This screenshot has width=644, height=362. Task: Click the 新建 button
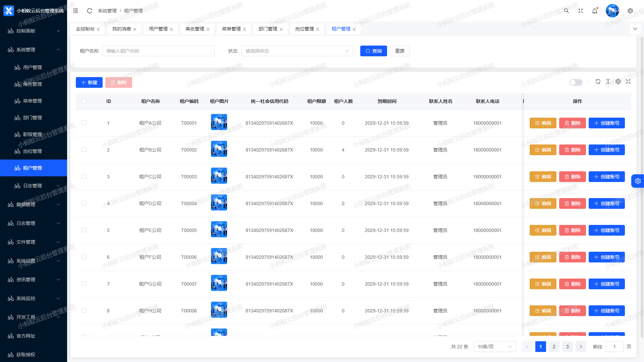[89, 82]
